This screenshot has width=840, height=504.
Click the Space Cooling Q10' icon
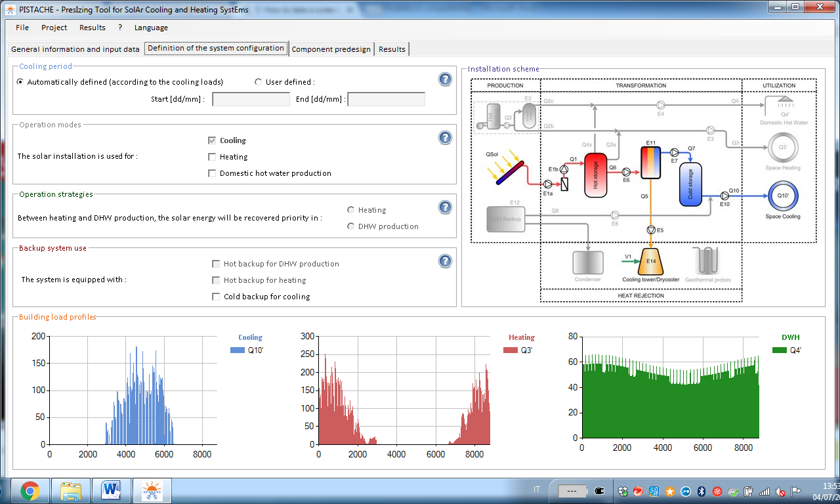(x=783, y=196)
